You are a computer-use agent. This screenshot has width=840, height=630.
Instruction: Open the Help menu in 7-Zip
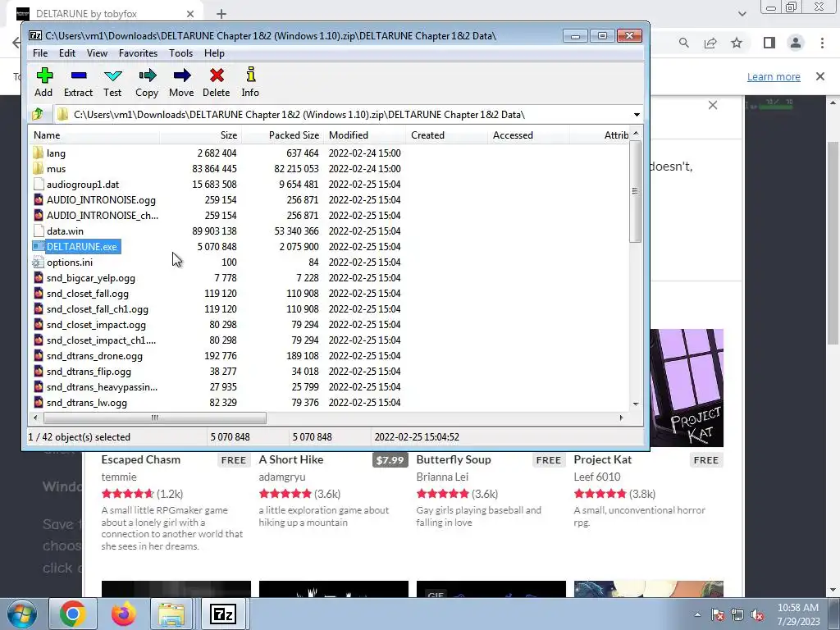(214, 53)
